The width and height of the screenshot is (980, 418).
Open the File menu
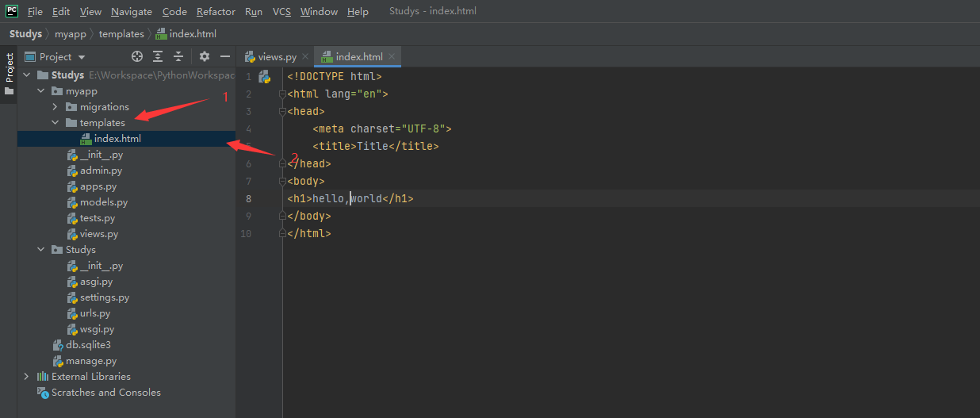point(35,12)
